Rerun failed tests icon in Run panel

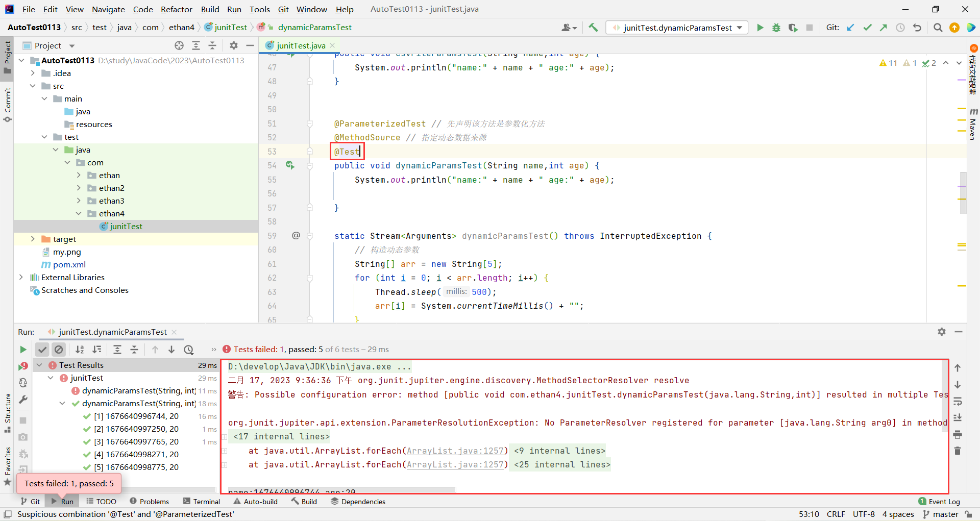click(23, 366)
